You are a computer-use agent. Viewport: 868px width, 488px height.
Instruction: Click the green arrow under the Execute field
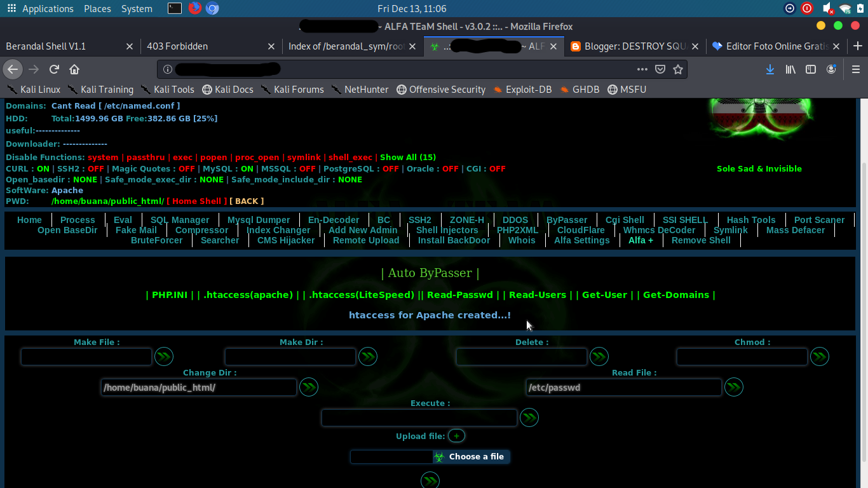click(529, 417)
